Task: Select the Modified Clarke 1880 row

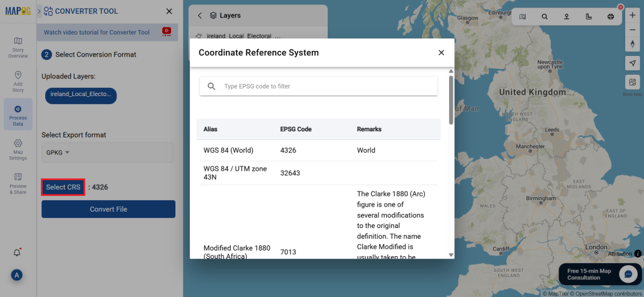Action: 319,222
